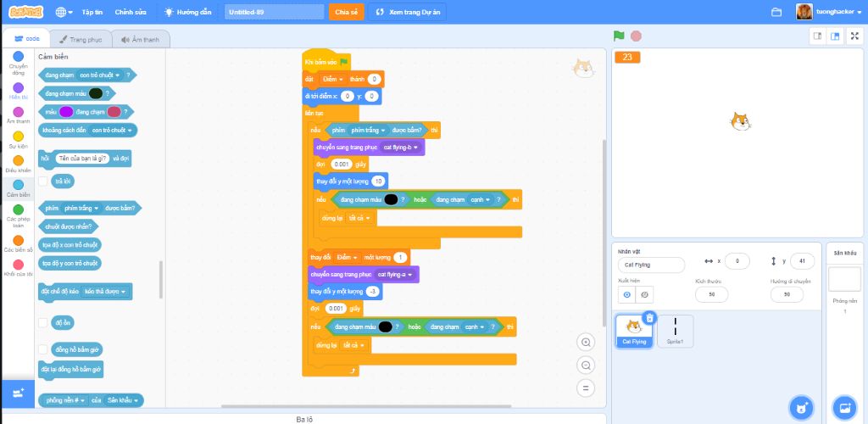The width and height of the screenshot is (868, 424).
Task: Open dropdown in khoảng cách đến block
Action: [110, 131]
